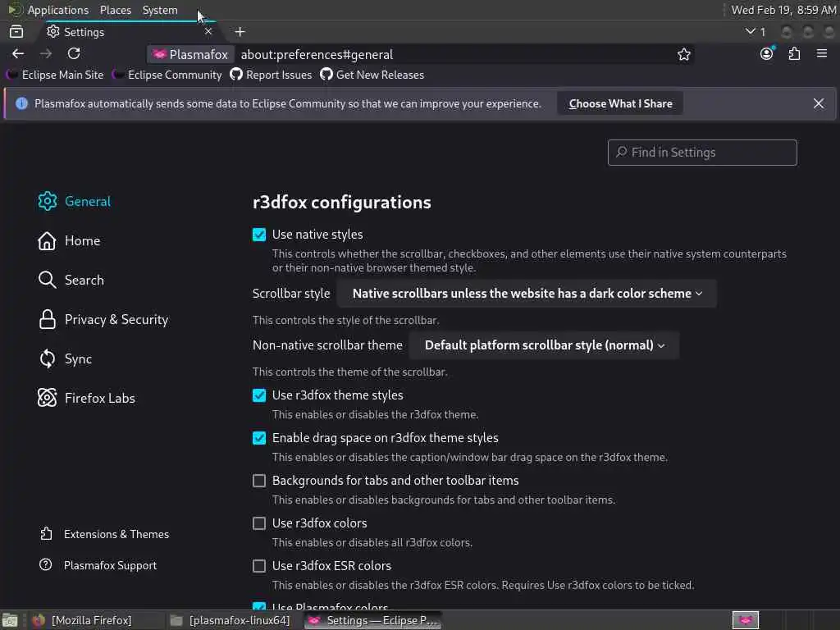Go back with the back arrow
This screenshot has width=840, height=630.
click(18, 53)
